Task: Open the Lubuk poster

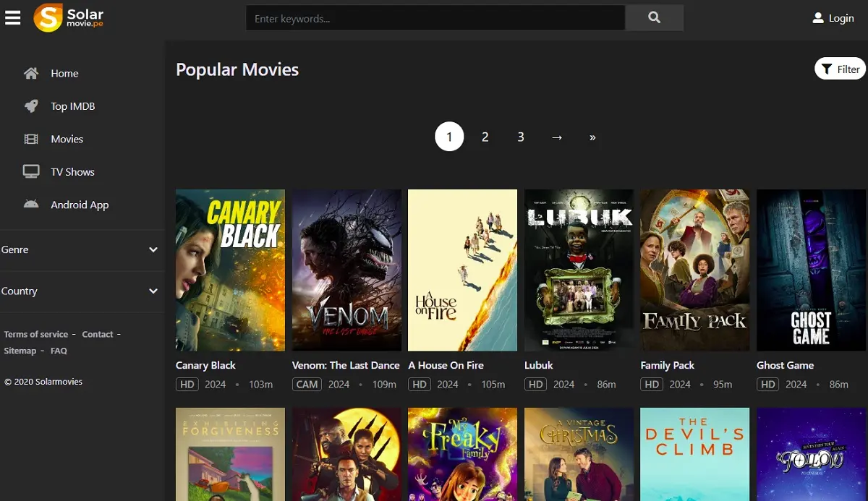Action: pyautogui.click(x=579, y=270)
